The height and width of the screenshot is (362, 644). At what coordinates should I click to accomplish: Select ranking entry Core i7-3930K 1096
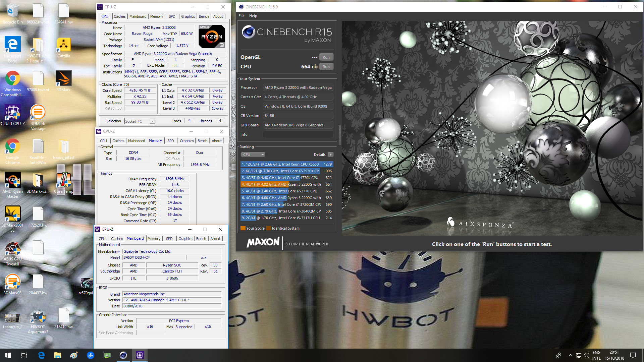point(287,171)
